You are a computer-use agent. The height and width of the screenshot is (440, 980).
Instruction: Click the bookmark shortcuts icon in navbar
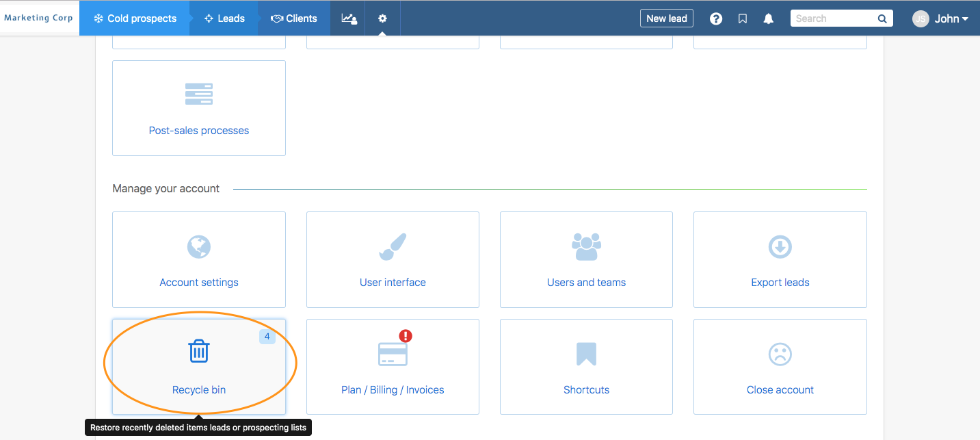pos(743,18)
